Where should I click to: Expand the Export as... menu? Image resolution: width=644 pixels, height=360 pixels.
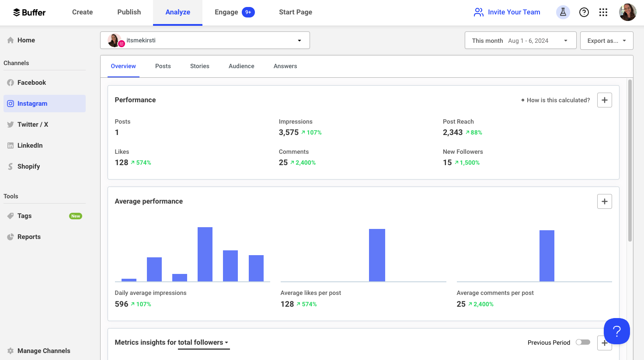[606, 40]
